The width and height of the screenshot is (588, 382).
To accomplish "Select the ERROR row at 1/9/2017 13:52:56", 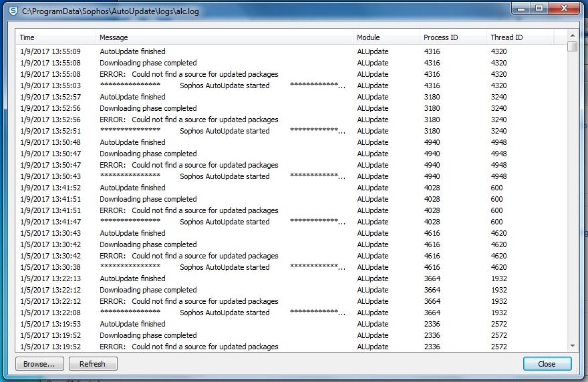I will pos(291,120).
